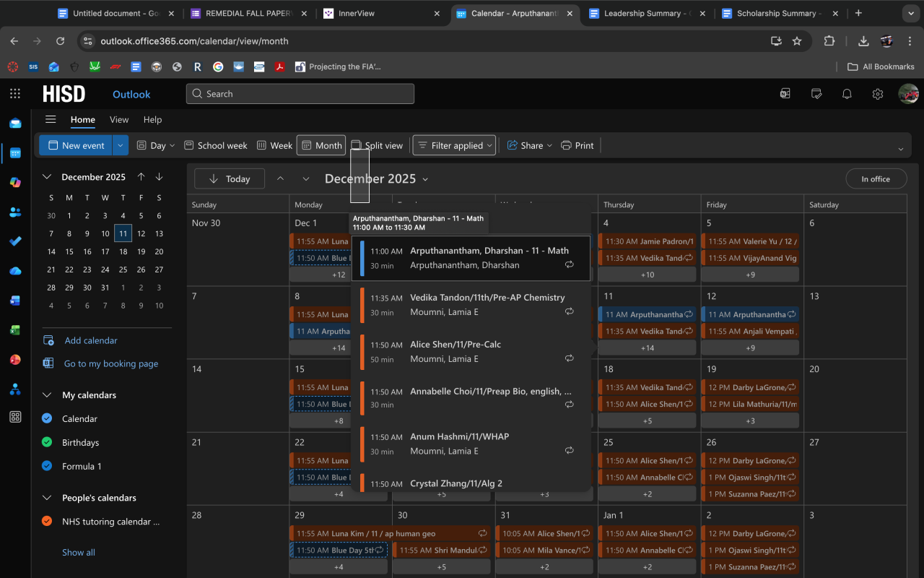Screen dimensions: 924x578
Task: Open the To Do checkmark app
Action: pyautogui.click(x=15, y=241)
